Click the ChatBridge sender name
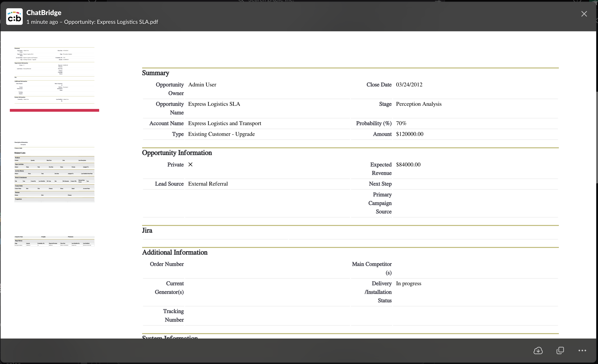 point(44,13)
